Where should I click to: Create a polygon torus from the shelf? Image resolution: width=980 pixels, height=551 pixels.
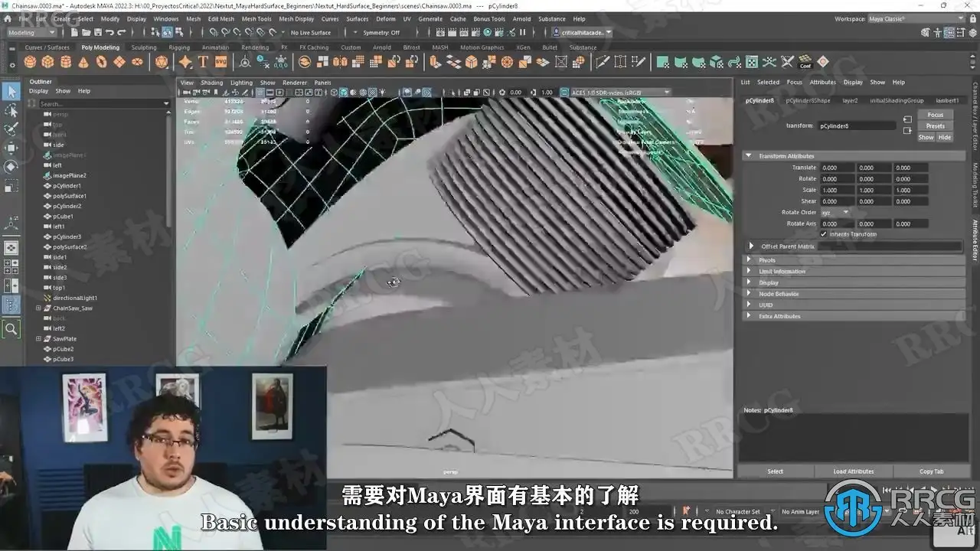coord(100,62)
